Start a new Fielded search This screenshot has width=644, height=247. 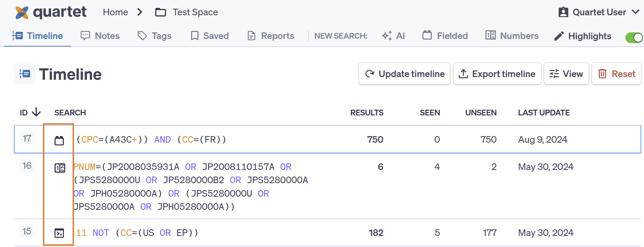(x=445, y=36)
